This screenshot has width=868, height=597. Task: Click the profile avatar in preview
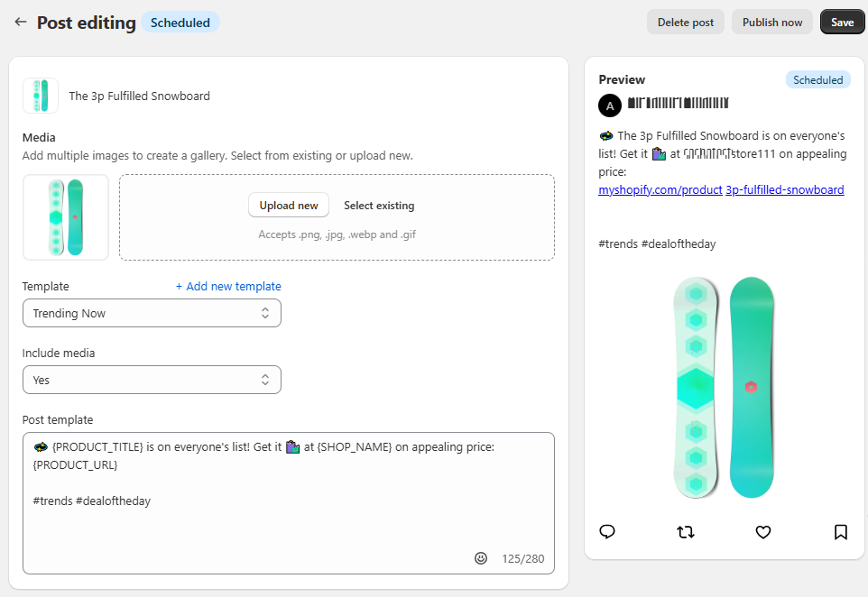pos(610,106)
